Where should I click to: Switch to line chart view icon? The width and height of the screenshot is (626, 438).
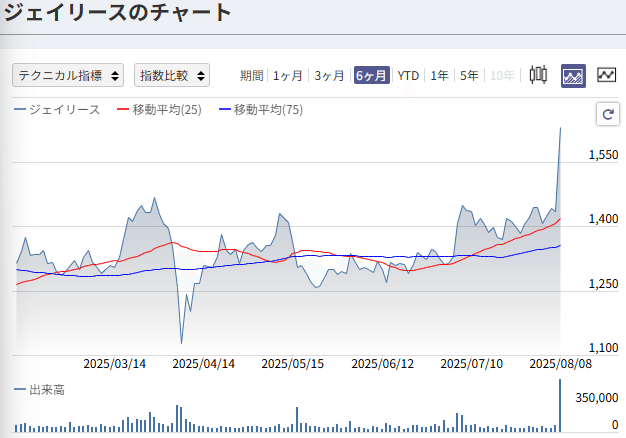point(606,75)
